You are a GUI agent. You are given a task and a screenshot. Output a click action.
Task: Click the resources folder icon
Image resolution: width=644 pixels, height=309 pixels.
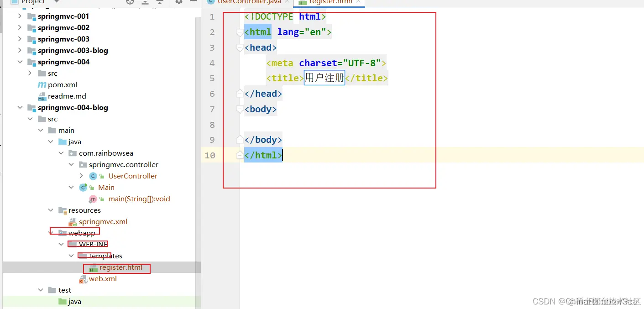tap(63, 210)
